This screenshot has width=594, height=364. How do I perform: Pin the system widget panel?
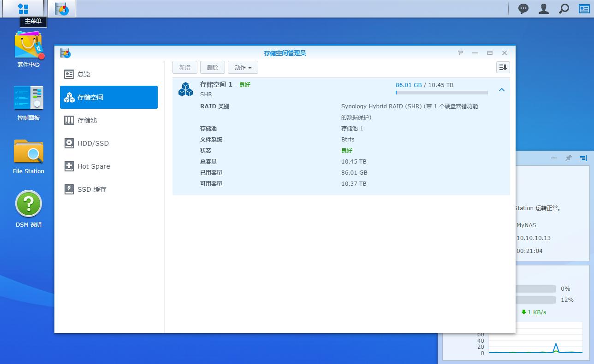tap(569, 158)
